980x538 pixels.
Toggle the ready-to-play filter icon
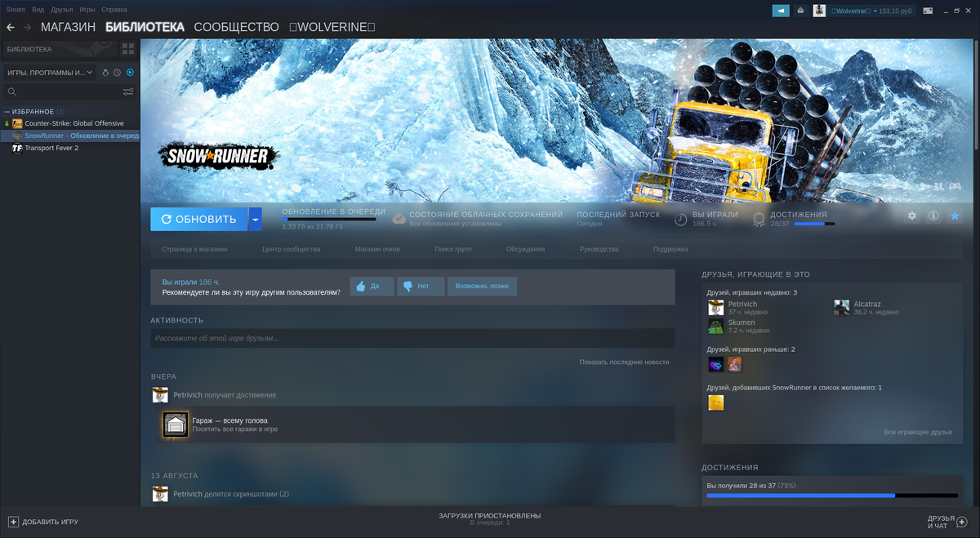(x=130, y=73)
